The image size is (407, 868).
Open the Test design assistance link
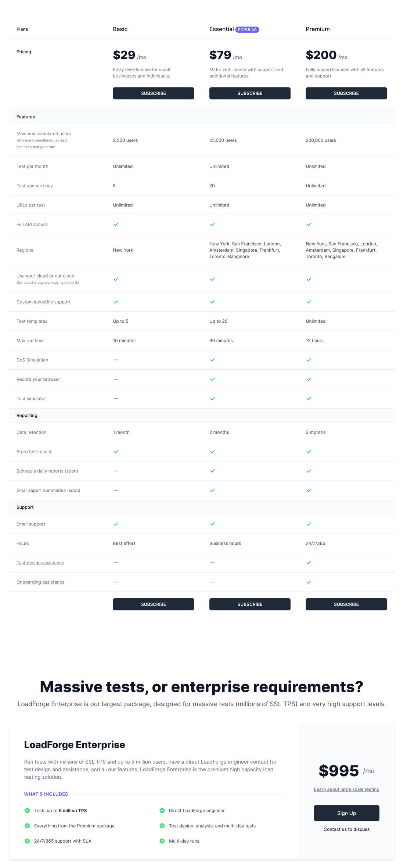click(x=40, y=562)
